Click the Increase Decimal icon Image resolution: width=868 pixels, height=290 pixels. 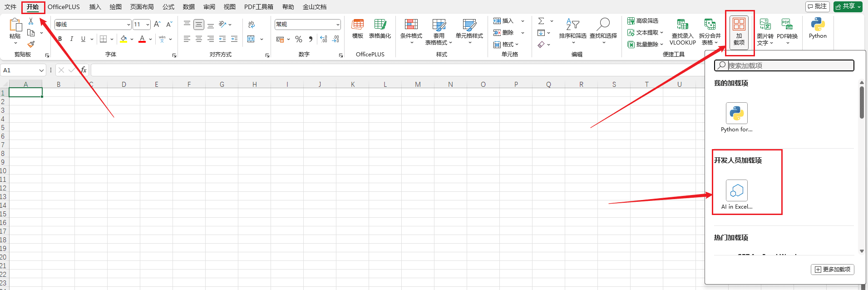[x=324, y=39]
